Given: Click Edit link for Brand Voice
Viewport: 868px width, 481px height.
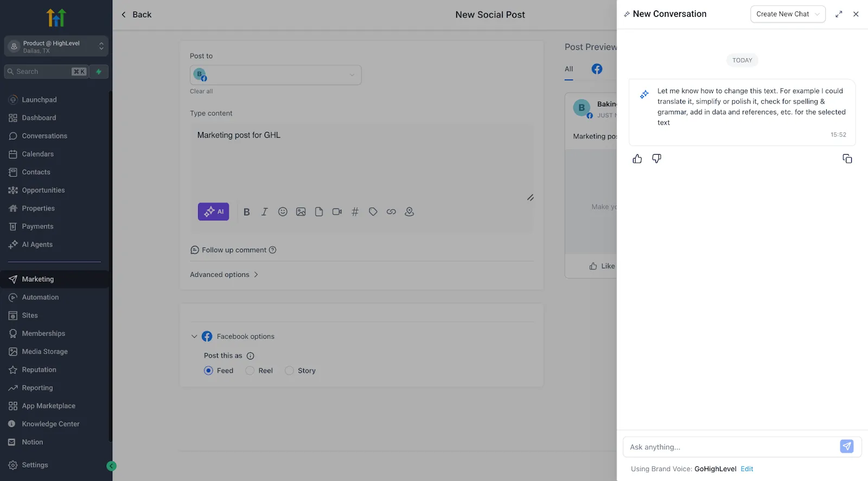Looking at the screenshot, I should click(747, 469).
